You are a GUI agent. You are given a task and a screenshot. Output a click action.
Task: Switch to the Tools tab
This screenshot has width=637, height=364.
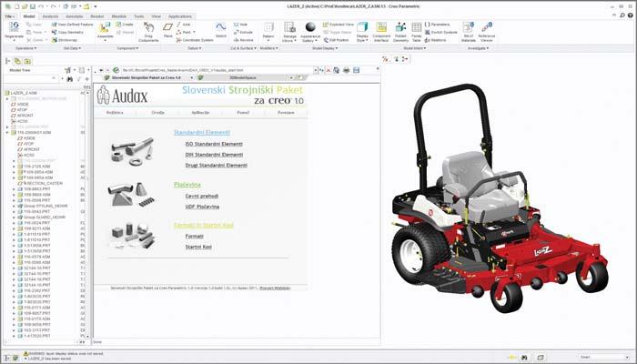[139, 16]
